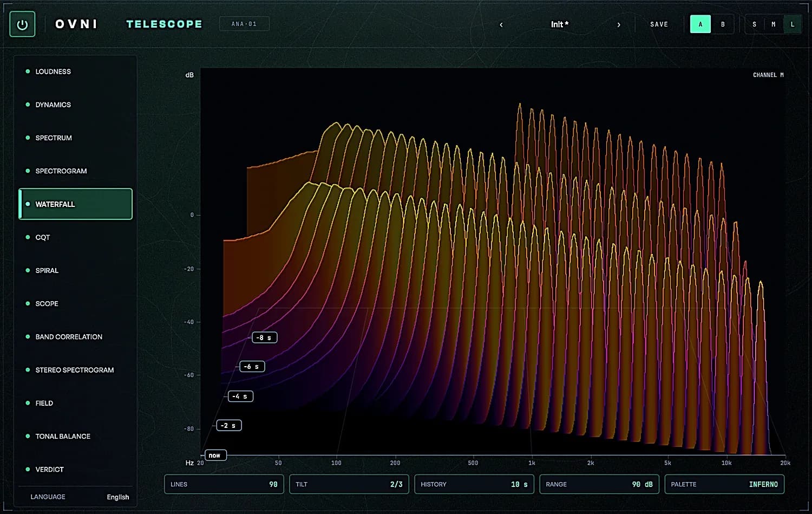Image resolution: width=812 pixels, height=514 pixels.
Task: Open the Verdict view
Action: [75, 469]
